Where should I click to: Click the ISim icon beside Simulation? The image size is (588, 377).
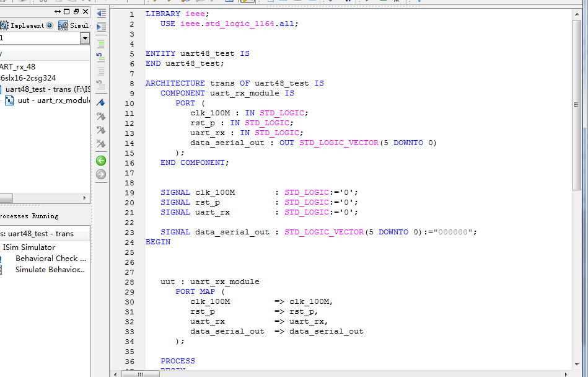tap(63, 25)
